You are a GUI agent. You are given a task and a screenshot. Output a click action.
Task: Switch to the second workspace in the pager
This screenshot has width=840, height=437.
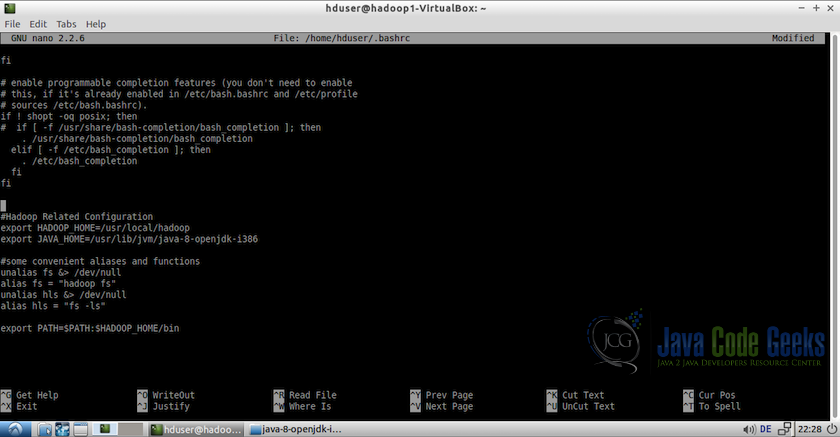131,429
